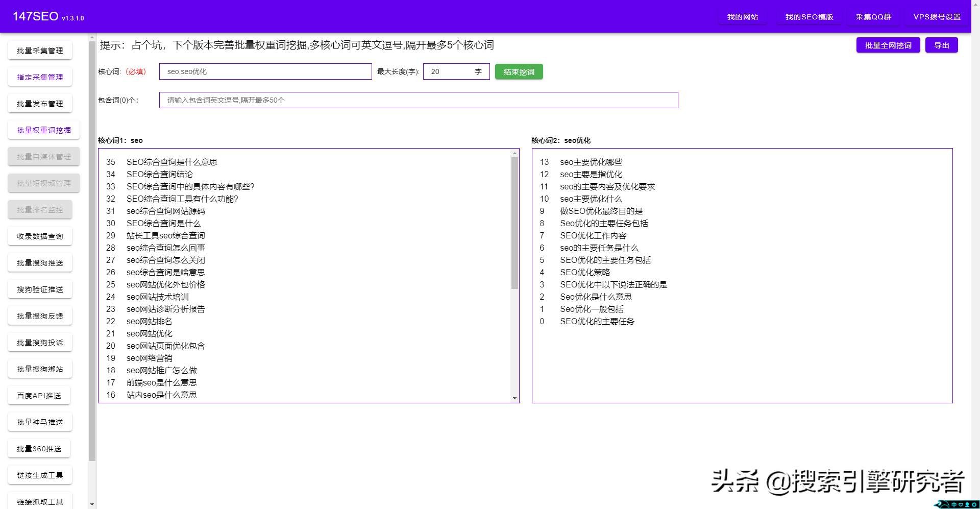Open VPS拨号设置
The width and height of the screenshot is (980, 509).
936,16
